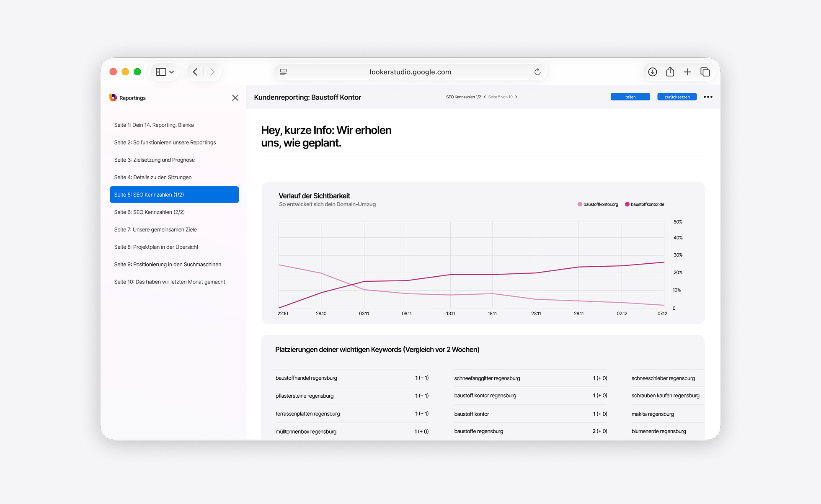821x504 pixels.
Task: Click 'baustoffe regensburg' keyword
Action: point(478,432)
